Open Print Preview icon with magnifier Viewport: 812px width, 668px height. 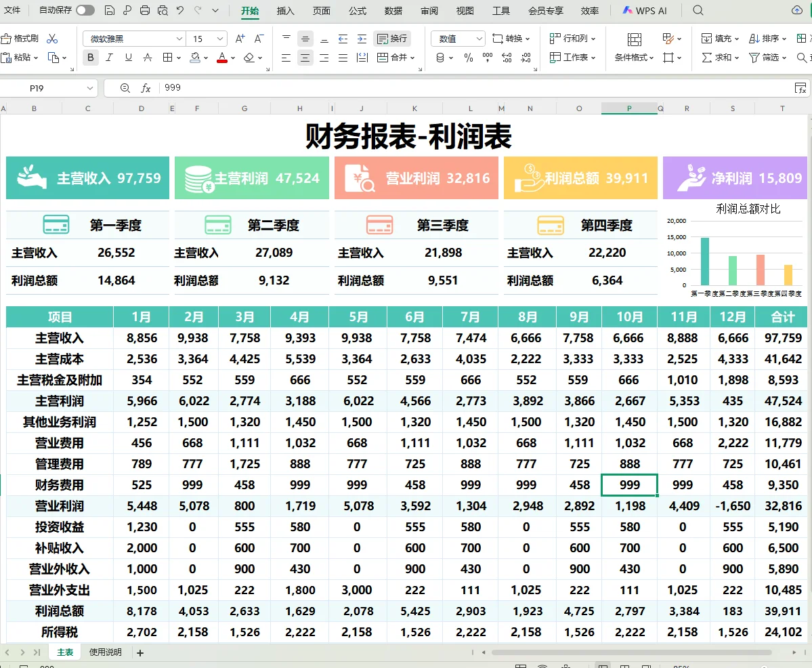click(x=163, y=10)
